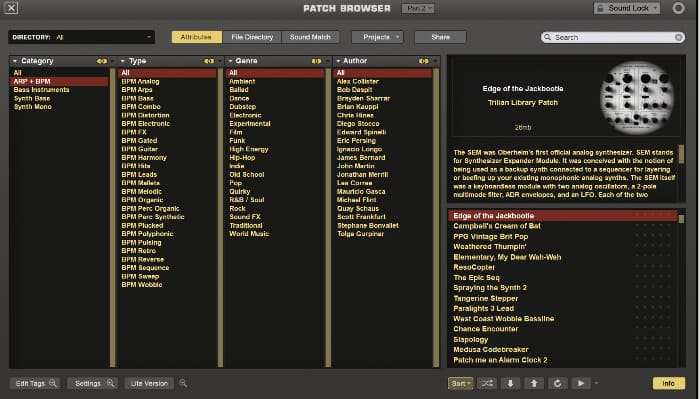Open the Sort dropdown
The height and width of the screenshot is (399, 700).
461,383
